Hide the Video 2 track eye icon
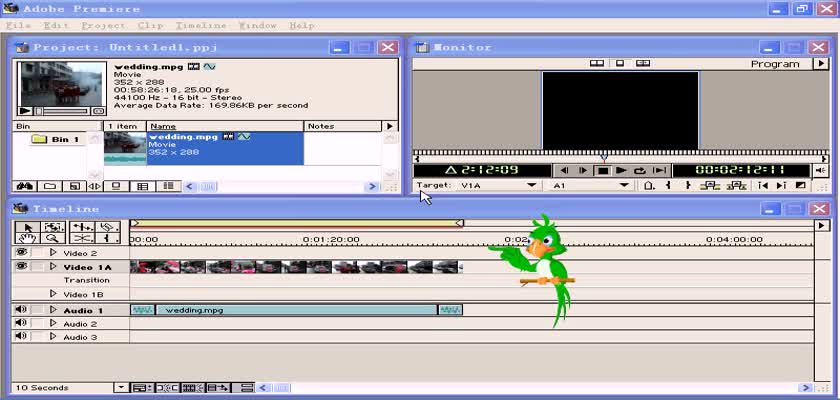840x400 pixels. click(x=21, y=252)
